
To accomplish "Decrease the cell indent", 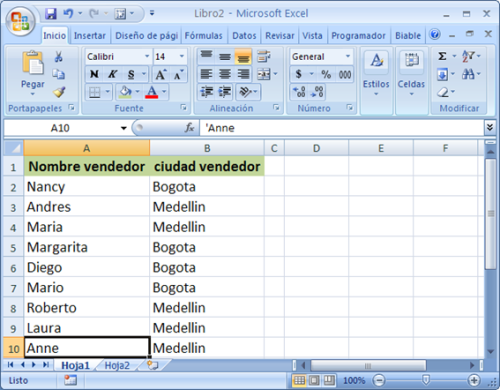I will point(206,92).
